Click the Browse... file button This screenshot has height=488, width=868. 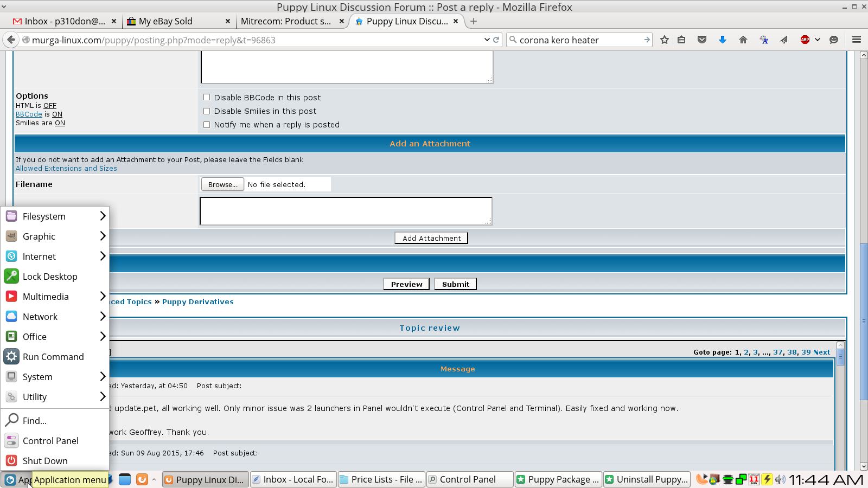pos(222,184)
